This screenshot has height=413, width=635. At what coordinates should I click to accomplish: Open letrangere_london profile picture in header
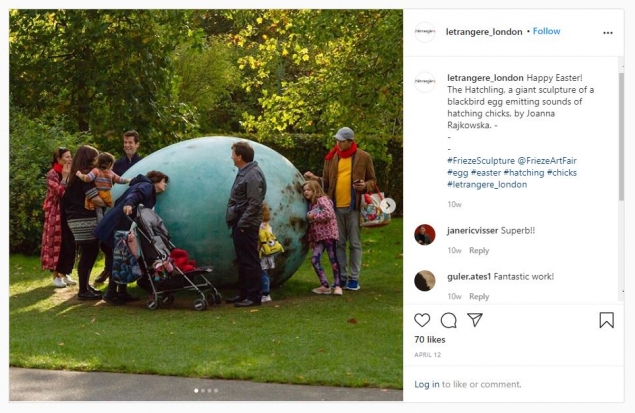425,32
